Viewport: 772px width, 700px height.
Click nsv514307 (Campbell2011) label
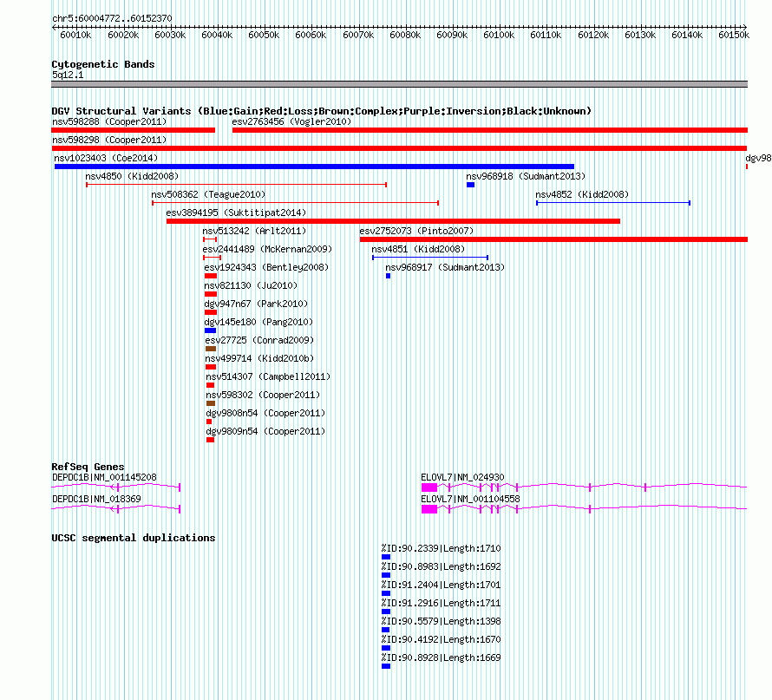pyautogui.click(x=268, y=376)
